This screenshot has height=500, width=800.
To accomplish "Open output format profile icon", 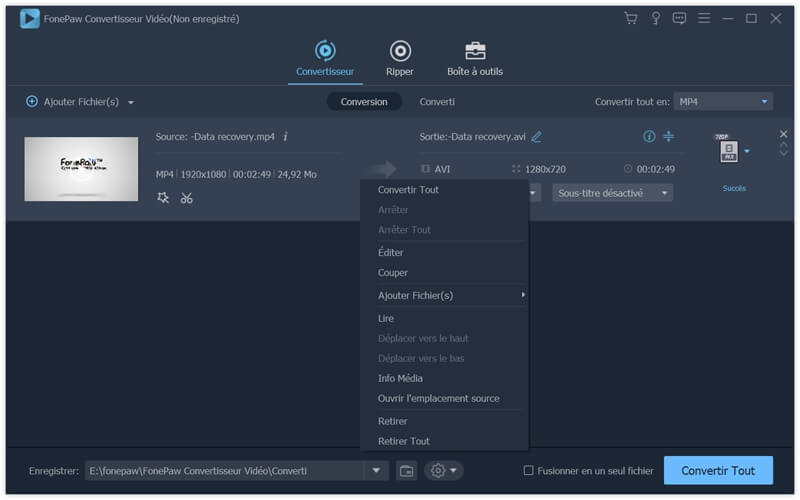I will click(x=729, y=151).
